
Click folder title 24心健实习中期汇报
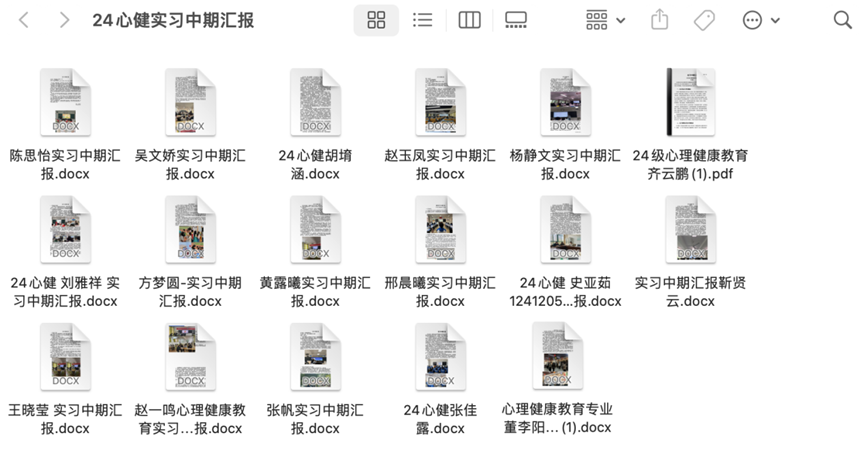pyautogui.click(x=173, y=20)
